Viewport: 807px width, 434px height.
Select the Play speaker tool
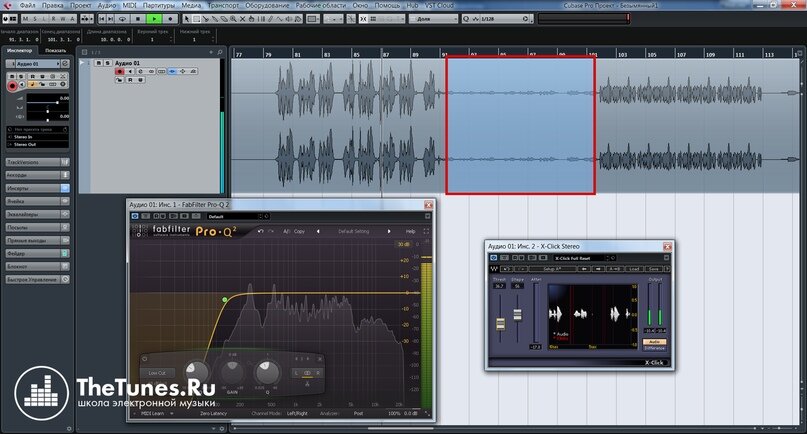(289, 19)
